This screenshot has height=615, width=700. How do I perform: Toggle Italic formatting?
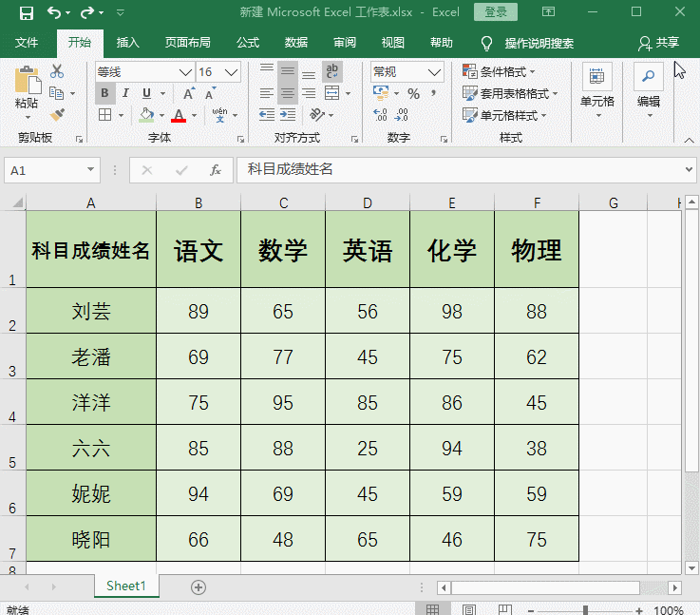point(125,93)
